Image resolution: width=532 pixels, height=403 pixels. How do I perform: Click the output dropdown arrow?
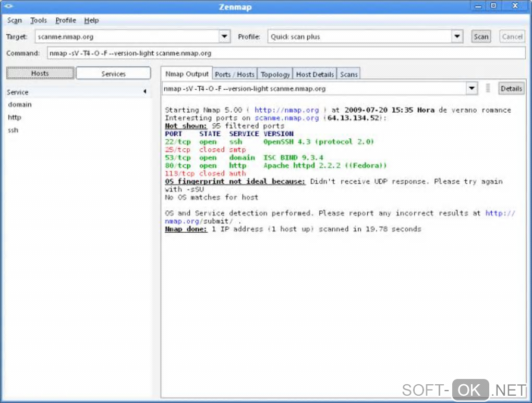point(471,89)
